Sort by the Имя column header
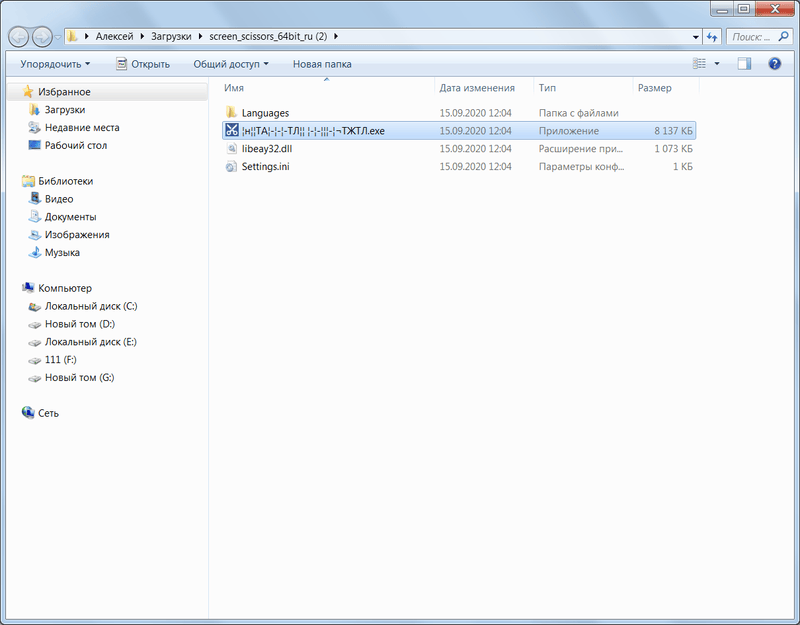The width and height of the screenshot is (800, 625). [234, 88]
